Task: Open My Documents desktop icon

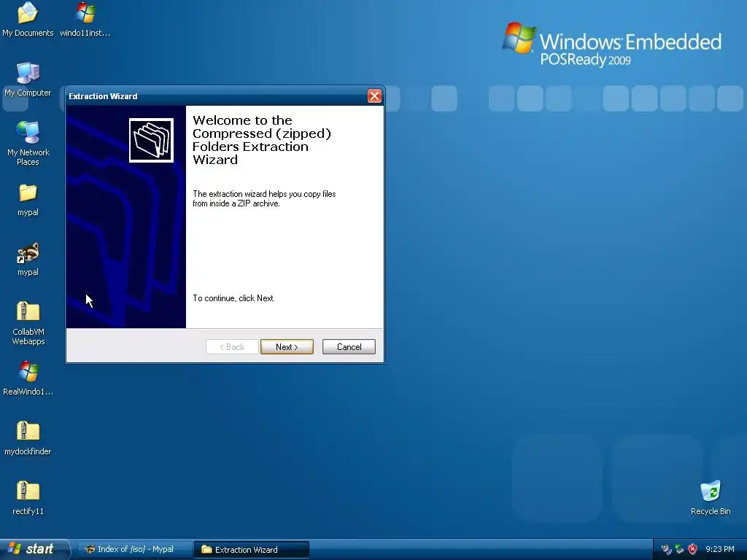Action: tap(28, 19)
